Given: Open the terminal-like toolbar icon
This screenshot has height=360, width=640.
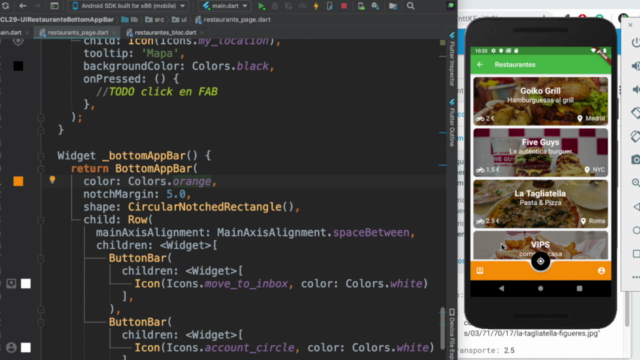Looking at the screenshot, I should 54,6.
